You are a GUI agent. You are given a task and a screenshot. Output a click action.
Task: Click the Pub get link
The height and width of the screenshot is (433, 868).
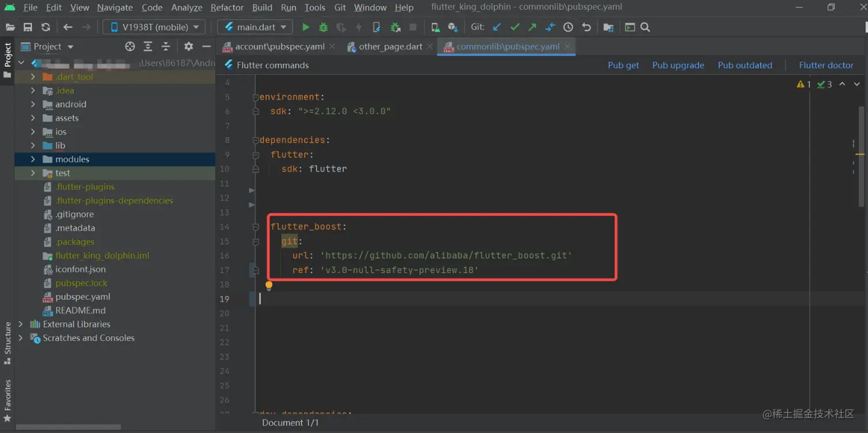click(623, 65)
